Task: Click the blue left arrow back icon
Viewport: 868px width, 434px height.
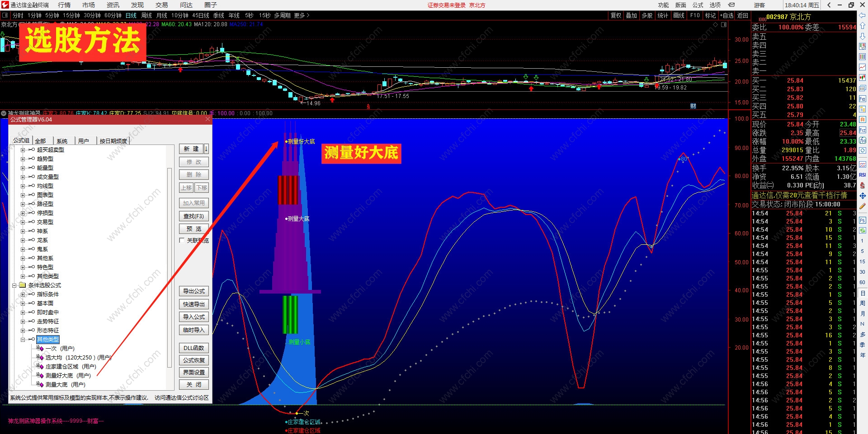Action: pyautogui.click(x=863, y=15)
